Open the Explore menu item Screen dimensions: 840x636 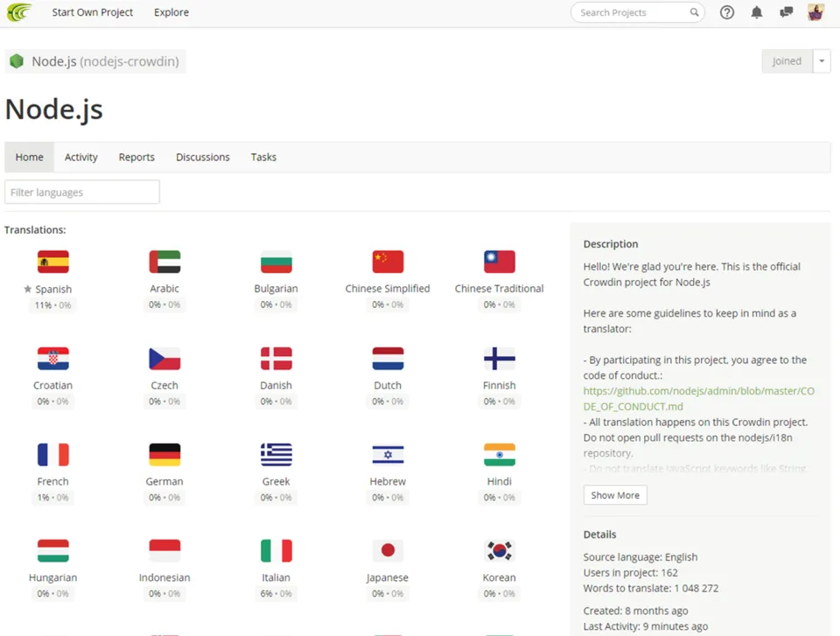171,12
